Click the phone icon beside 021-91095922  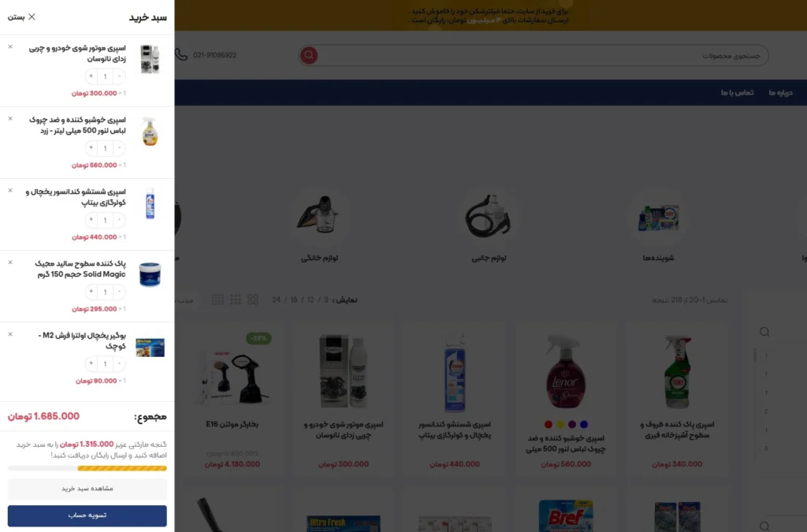pyautogui.click(x=181, y=54)
